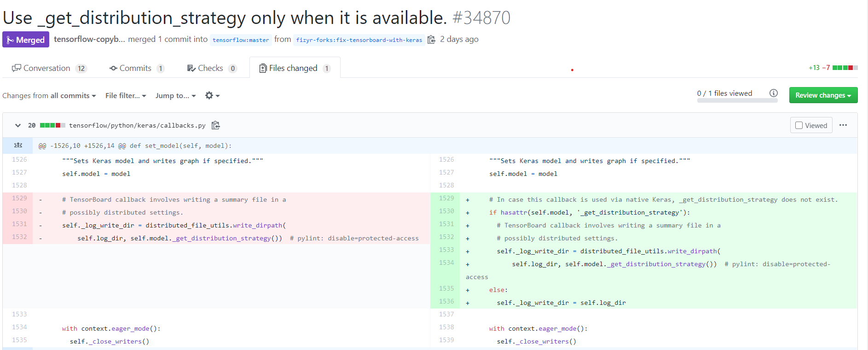
Task: Click diffstat bar next to 20
Action: click(52, 125)
